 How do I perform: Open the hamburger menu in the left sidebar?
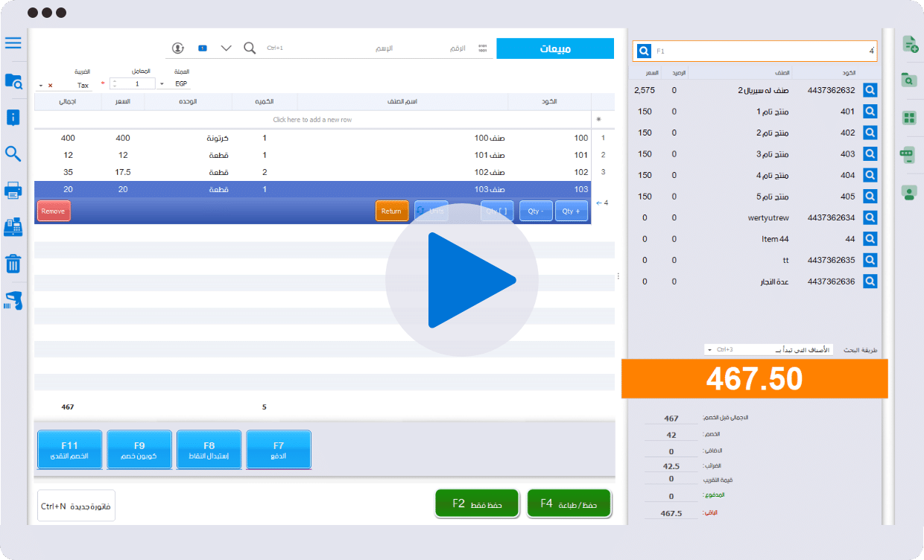point(13,42)
